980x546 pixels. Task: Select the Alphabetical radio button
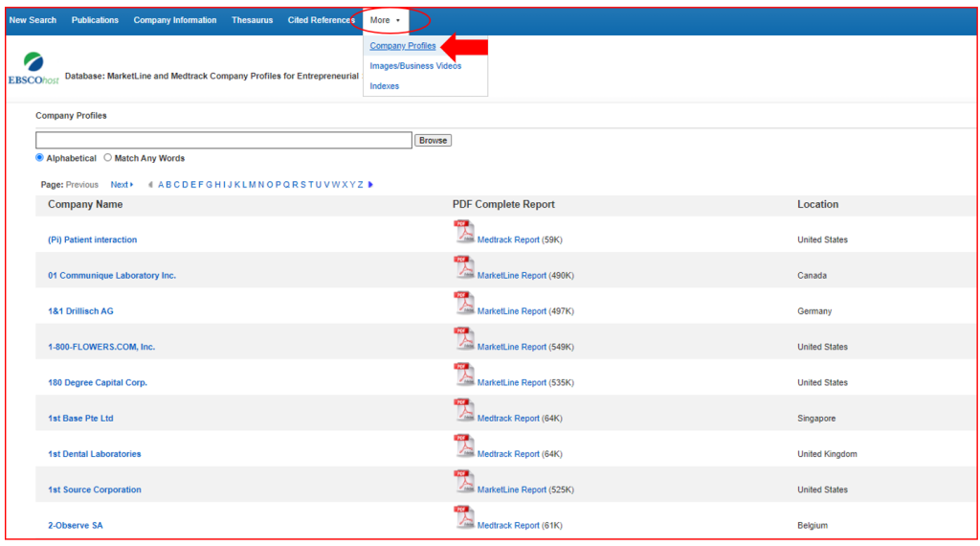tap(40, 158)
